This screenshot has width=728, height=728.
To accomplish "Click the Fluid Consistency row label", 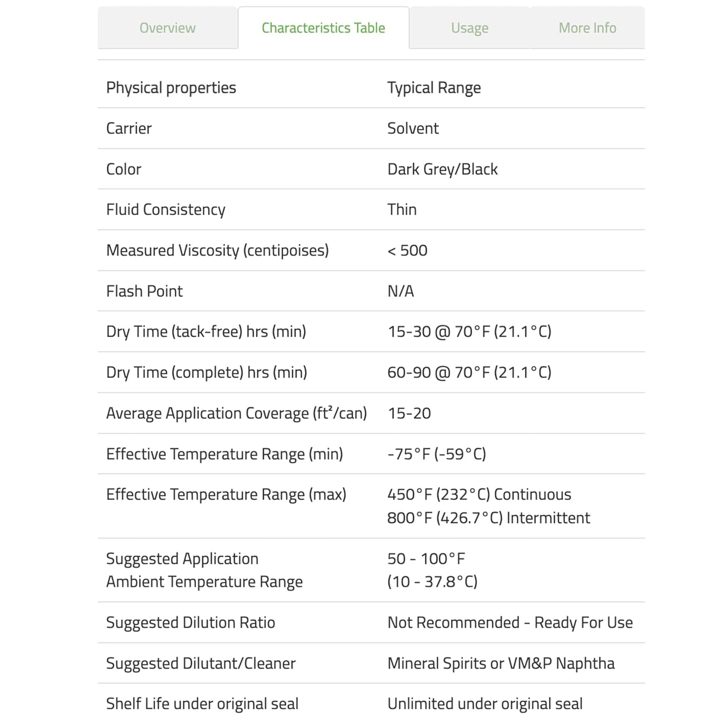I will [165, 210].
